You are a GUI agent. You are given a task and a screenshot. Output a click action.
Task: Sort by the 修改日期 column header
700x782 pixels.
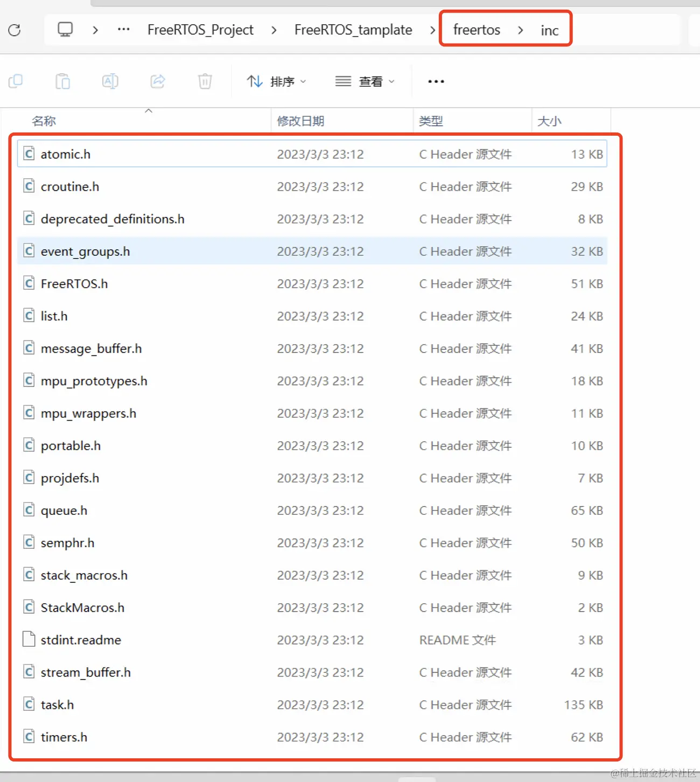300,121
